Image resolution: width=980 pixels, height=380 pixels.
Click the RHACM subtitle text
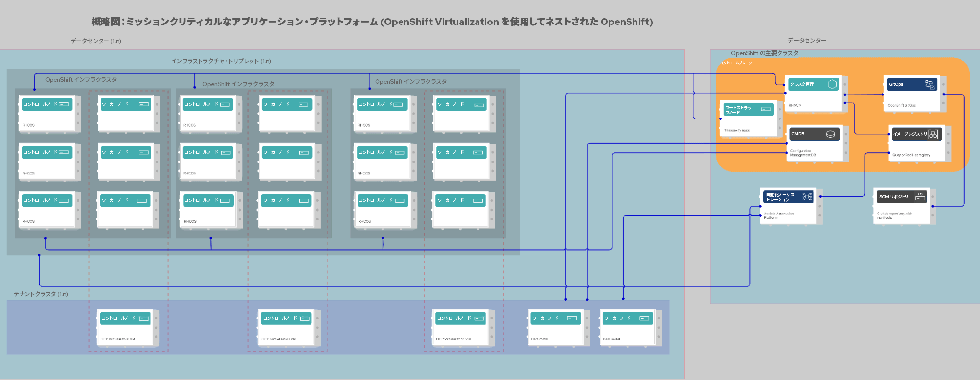pos(795,105)
